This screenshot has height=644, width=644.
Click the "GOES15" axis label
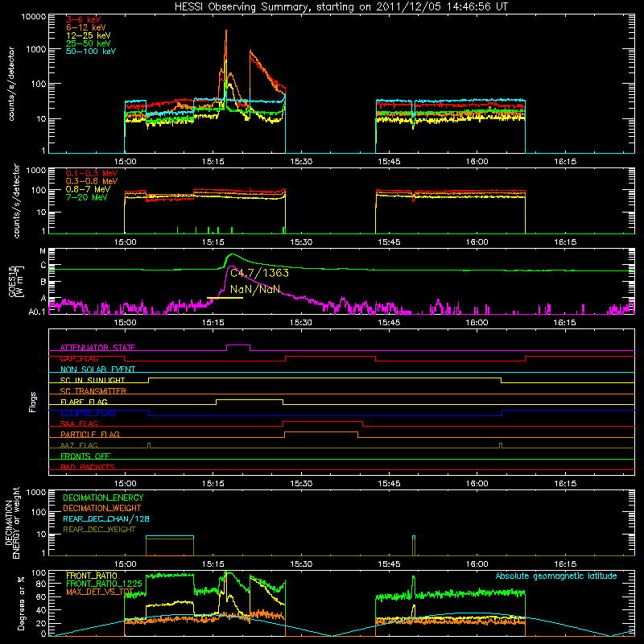tap(13, 281)
